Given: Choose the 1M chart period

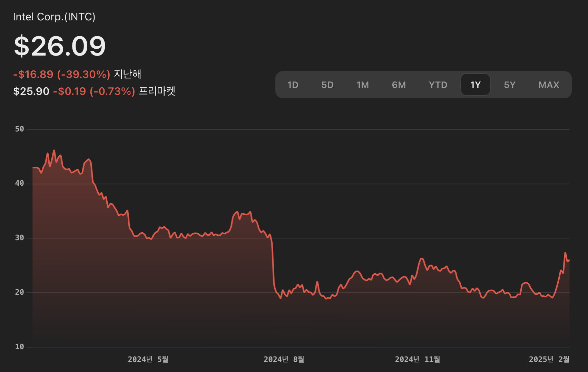Looking at the screenshot, I should click(363, 85).
